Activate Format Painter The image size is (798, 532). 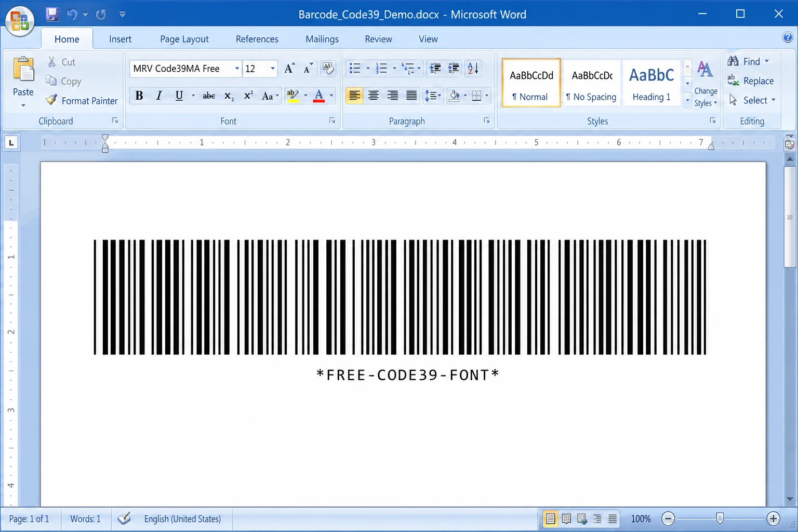[82, 101]
